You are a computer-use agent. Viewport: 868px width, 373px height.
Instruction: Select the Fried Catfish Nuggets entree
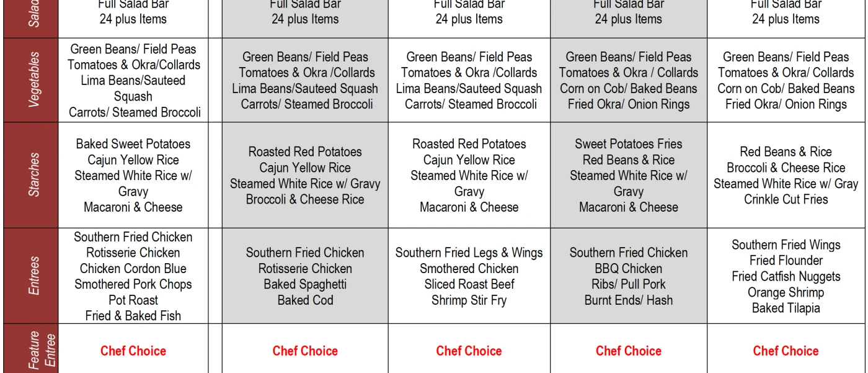[x=786, y=277]
